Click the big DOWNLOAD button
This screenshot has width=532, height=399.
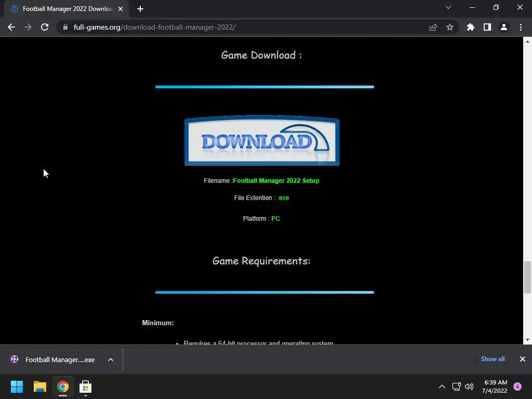coord(262,140)
